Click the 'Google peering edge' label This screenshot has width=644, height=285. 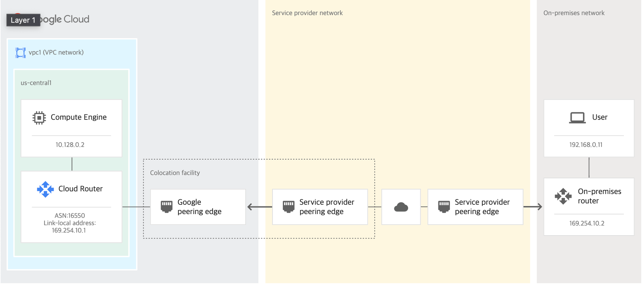point(199,207)
